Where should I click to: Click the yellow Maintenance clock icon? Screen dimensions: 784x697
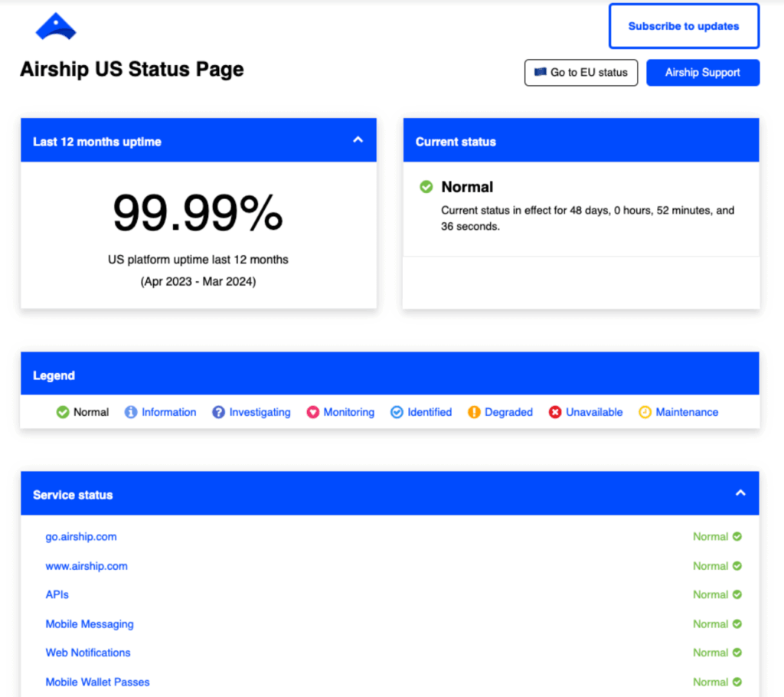click(645, 412)
